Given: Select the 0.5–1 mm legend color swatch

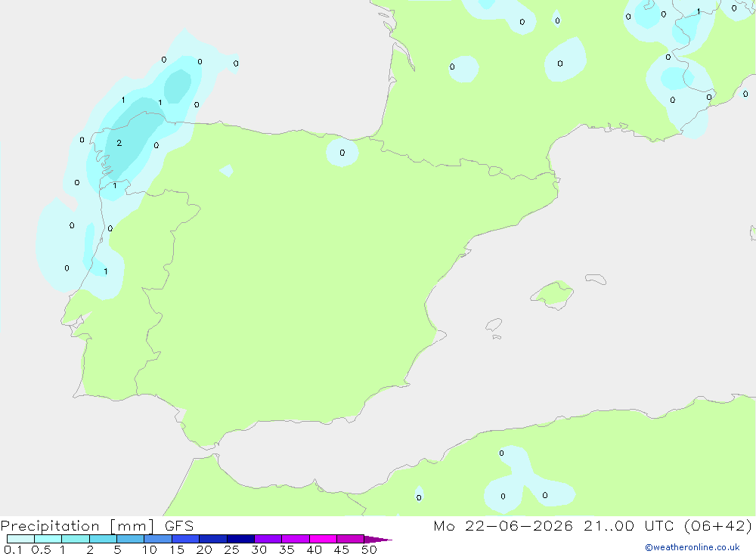Looking at the screenshot, I should (x=48, y=539).
